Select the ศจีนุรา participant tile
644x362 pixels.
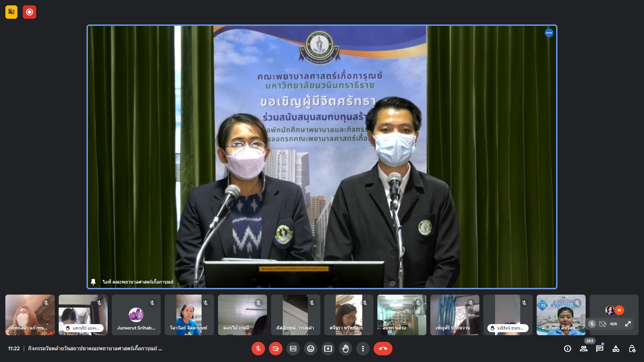click(349, 315)
